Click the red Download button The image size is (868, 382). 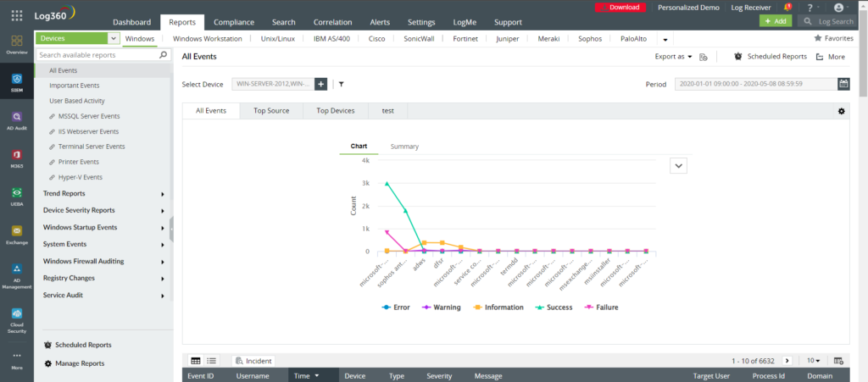[x=620, y=8]
